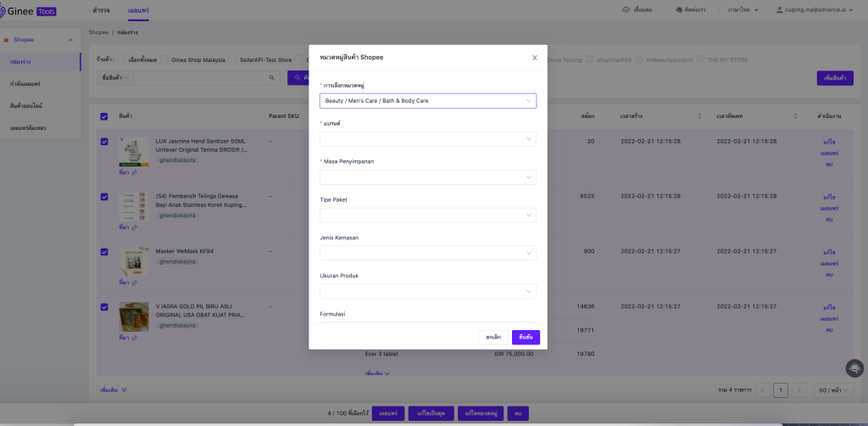Click source link icon for LUX Jasmine row

pyautogui.click(x=134, y=173)
